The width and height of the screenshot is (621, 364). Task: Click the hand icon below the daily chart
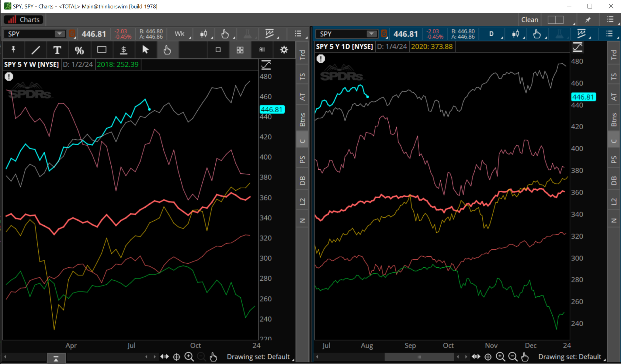525,357
